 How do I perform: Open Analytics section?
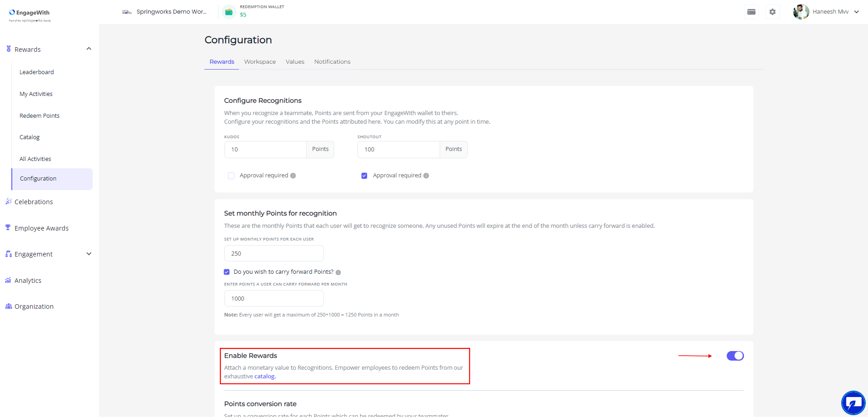pos(28,280)
